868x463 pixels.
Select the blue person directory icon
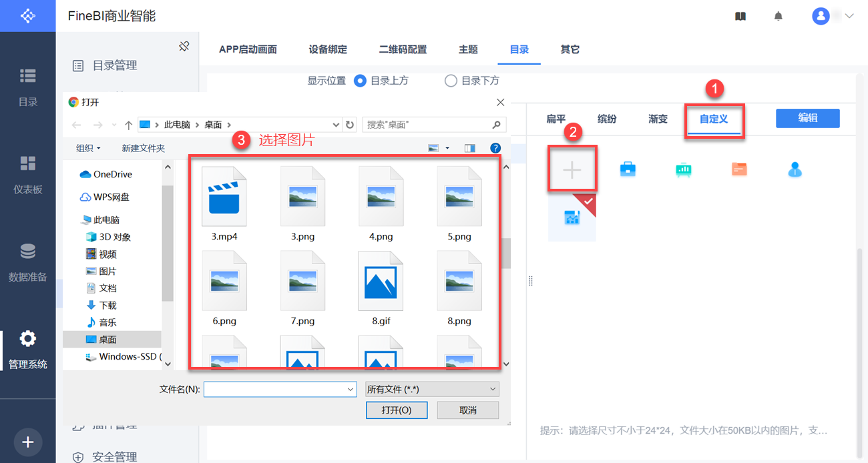click(794, 169)
